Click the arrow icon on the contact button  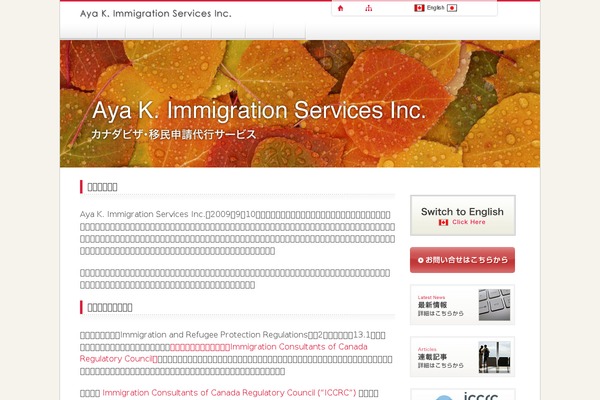419,260
